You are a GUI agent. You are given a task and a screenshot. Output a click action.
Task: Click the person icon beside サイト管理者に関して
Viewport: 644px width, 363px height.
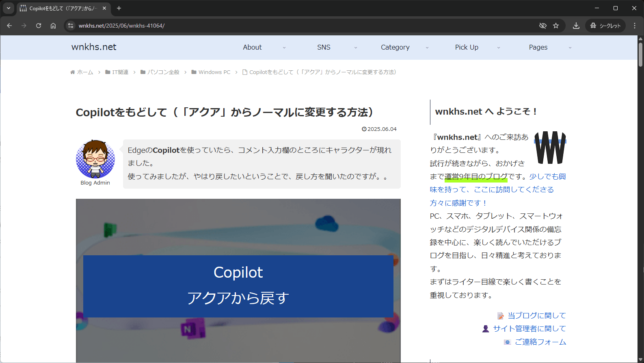[x=486, y=328]
